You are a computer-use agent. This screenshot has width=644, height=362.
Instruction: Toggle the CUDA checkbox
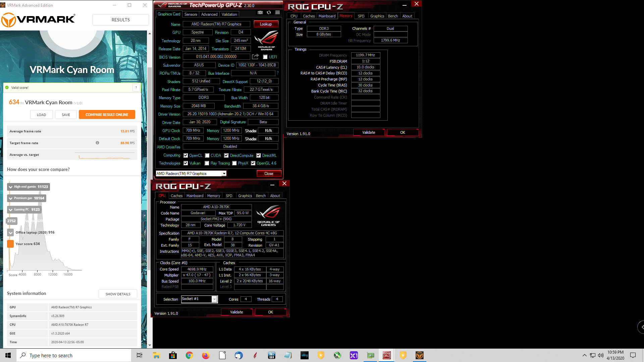(207, 156)
